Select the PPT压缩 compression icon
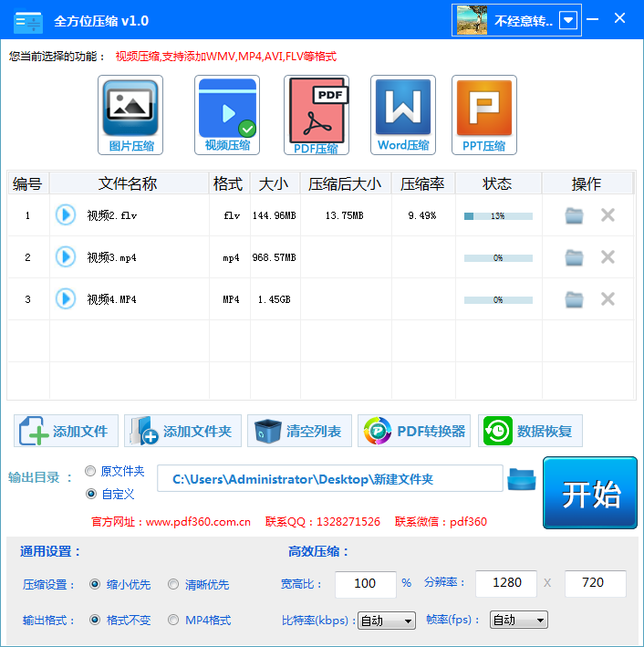Viewport: 644px width, 647px height. (x=484, y=115)
